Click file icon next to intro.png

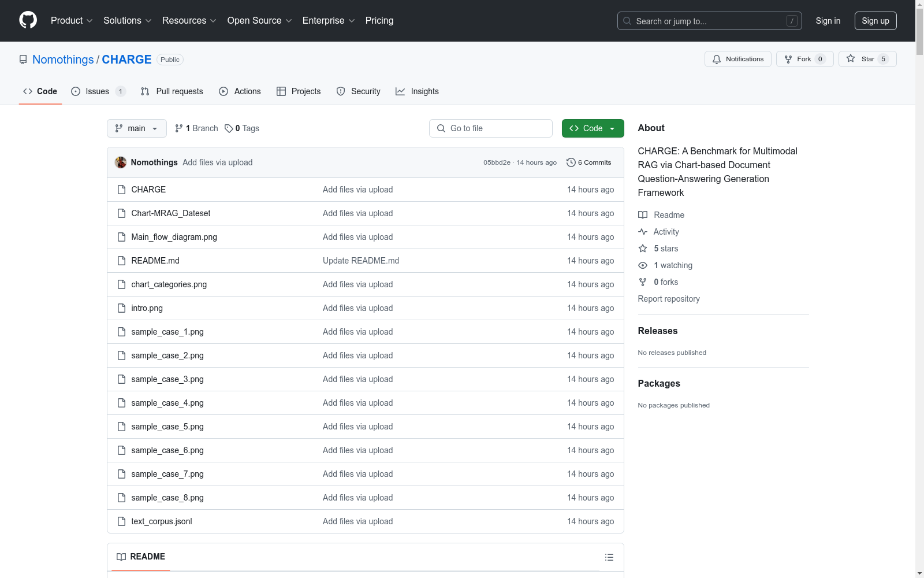tap(121, 308)
